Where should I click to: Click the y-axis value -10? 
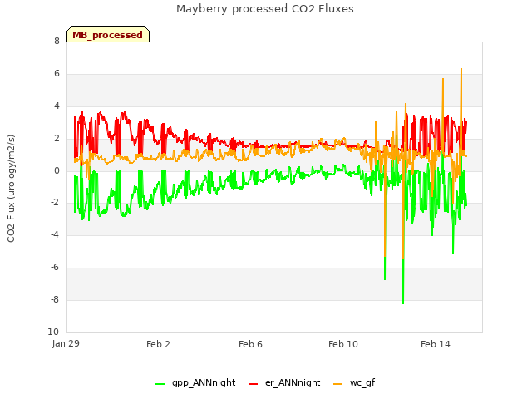point(52,332)
